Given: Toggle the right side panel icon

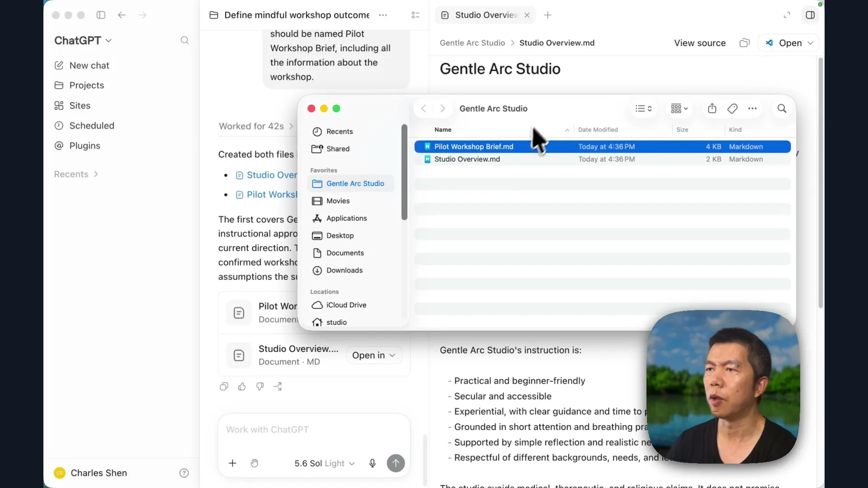Looking at the screenshot, I should point(810,15).
